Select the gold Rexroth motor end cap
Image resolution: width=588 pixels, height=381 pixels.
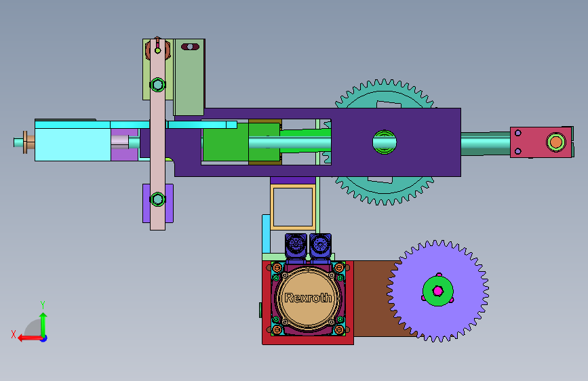[x=308, y=298]
